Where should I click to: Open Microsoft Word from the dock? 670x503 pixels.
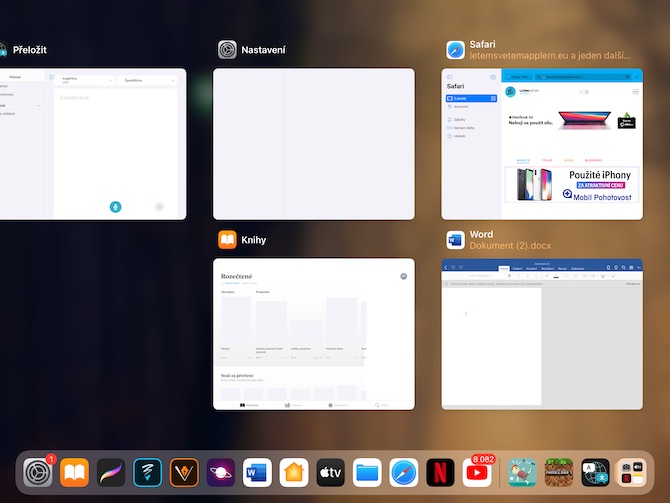pyautogui.click(x=257, y=473)
